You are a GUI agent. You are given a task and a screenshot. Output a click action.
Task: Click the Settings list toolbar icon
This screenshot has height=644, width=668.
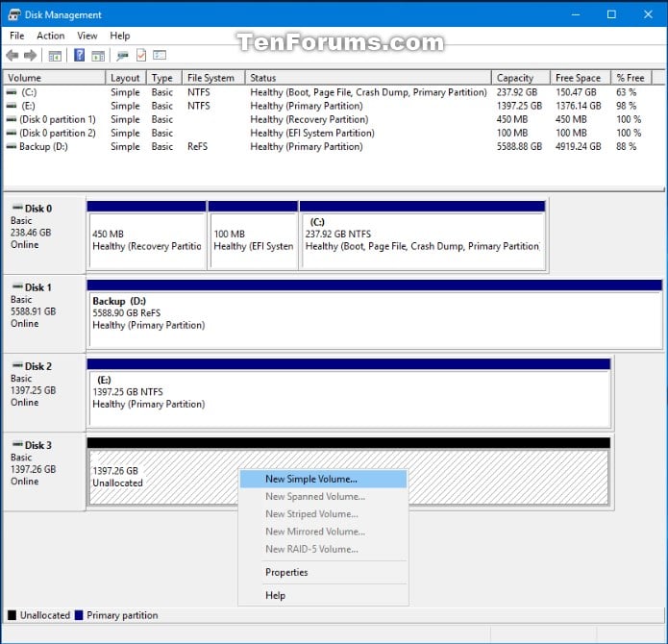click(160, 55)
